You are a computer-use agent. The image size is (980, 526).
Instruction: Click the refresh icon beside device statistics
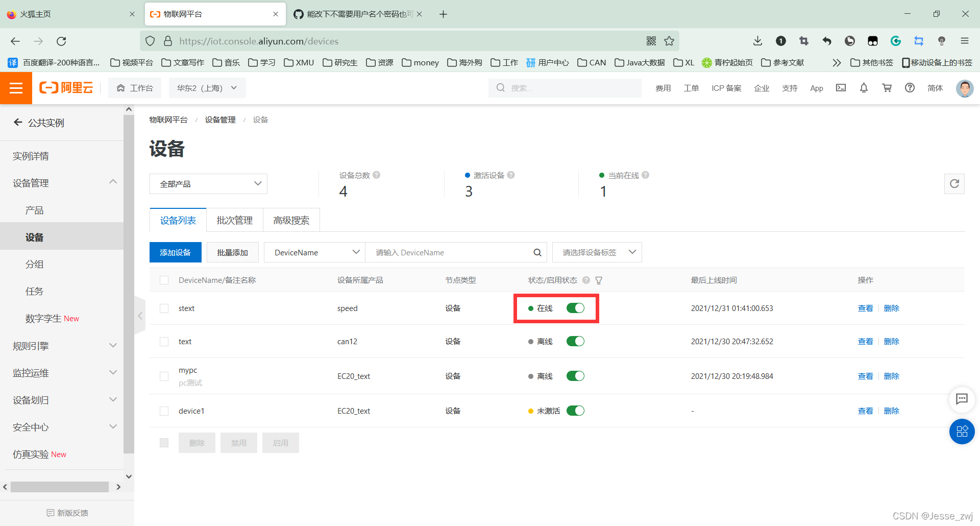[x=954, y=184]
